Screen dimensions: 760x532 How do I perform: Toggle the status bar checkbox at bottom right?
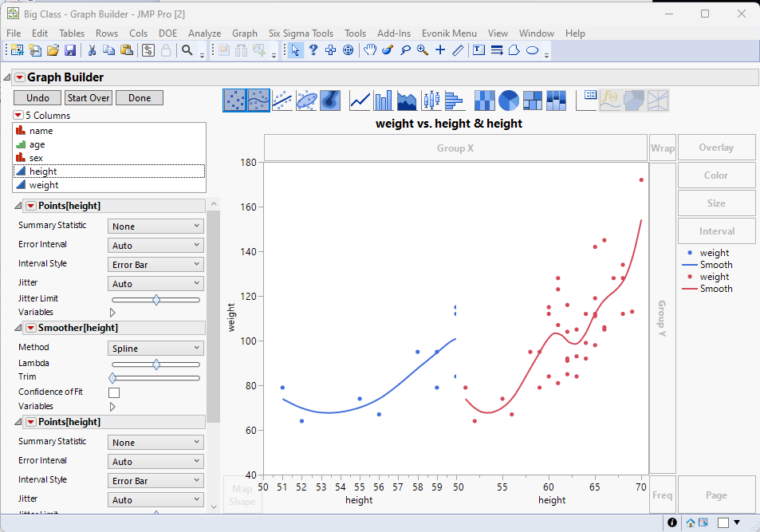click(723, 522)
